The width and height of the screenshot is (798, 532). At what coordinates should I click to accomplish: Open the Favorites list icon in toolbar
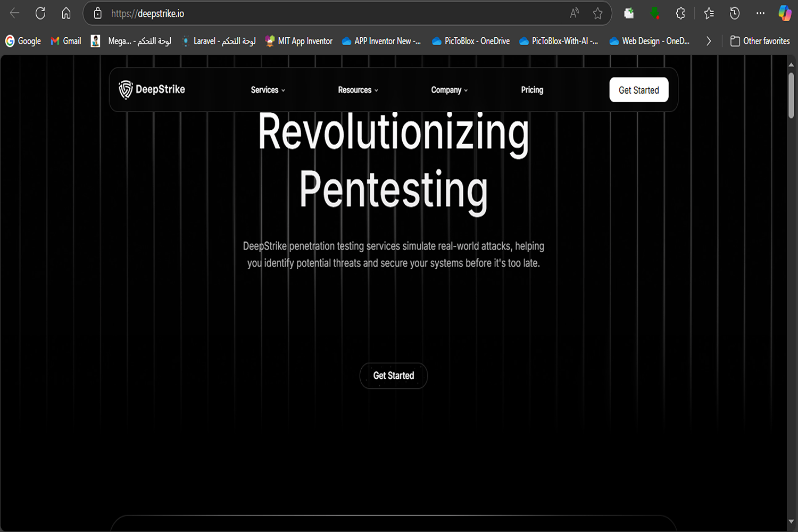709,13
